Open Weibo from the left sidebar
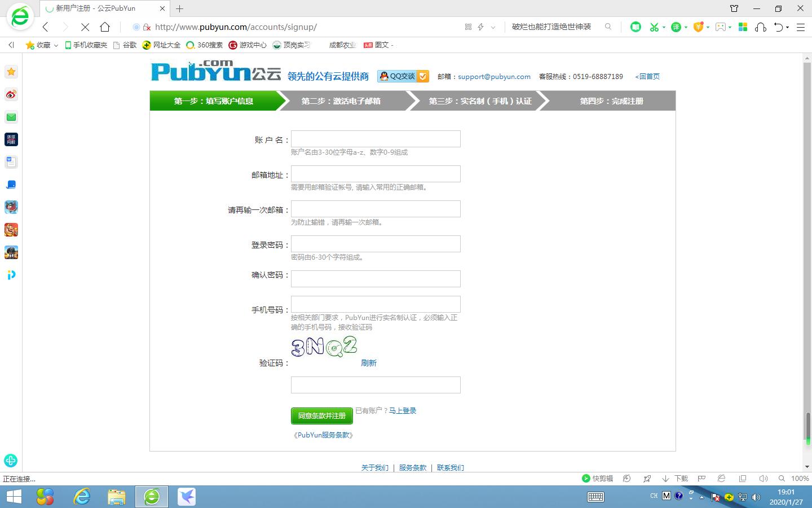 point(11,94)
